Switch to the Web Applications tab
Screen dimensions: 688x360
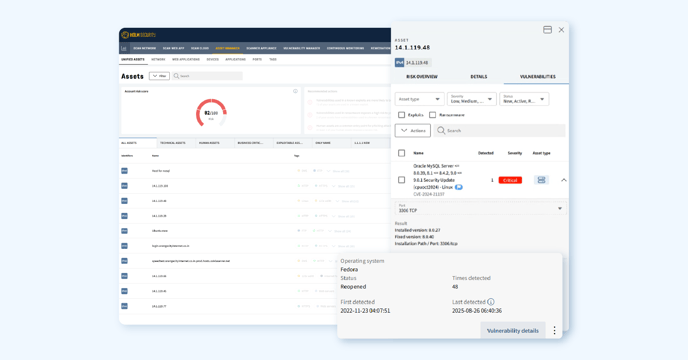186,59
